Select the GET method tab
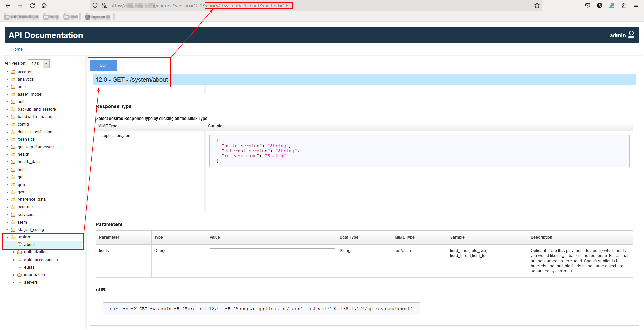 103,65
